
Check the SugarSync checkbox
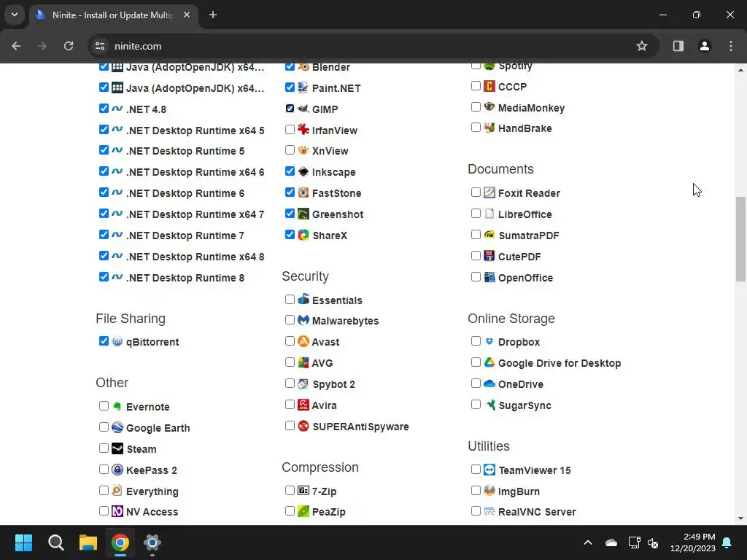coord(476,404)
